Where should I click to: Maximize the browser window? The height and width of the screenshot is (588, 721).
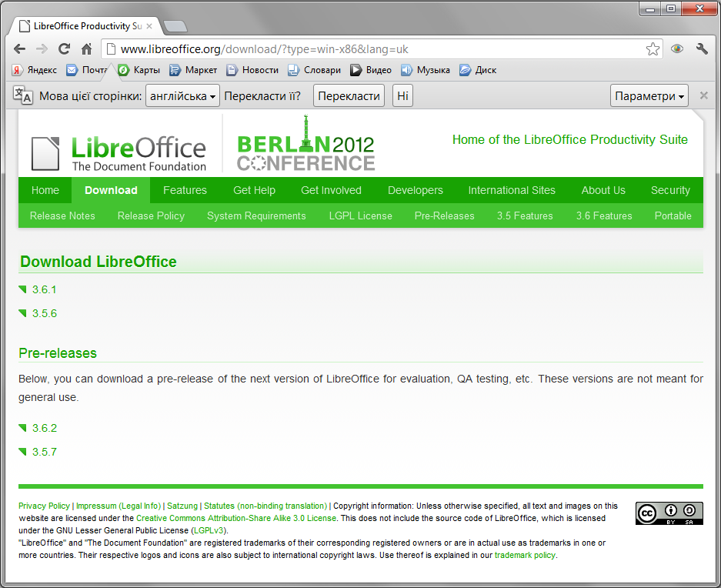tap(671, 8)
